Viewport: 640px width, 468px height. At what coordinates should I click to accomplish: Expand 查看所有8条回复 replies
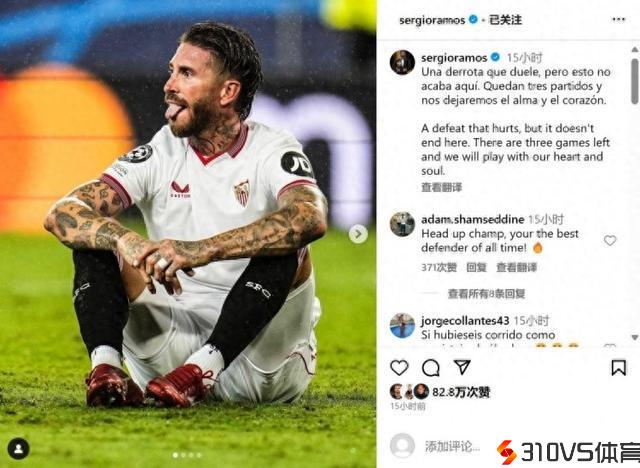(x=486, y=293)
